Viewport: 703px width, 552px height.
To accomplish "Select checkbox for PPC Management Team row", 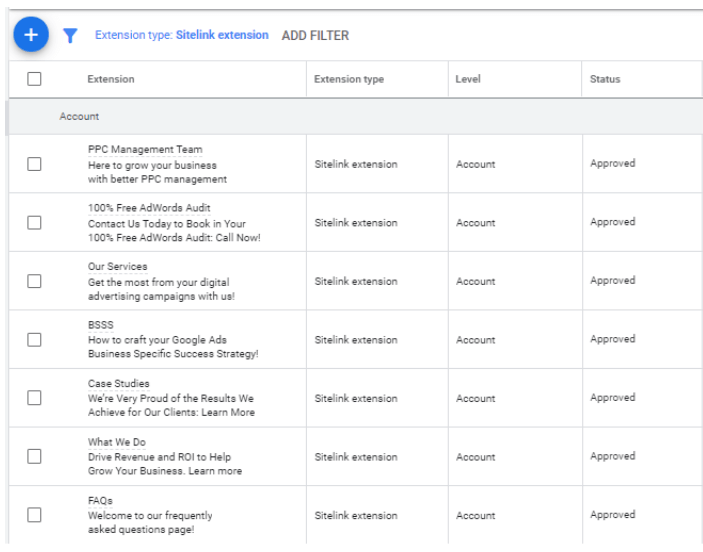I will [x=34, y=164].
